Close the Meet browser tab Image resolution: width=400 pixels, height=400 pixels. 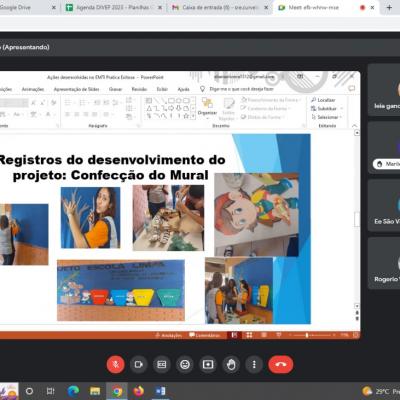tap(372, 7)
